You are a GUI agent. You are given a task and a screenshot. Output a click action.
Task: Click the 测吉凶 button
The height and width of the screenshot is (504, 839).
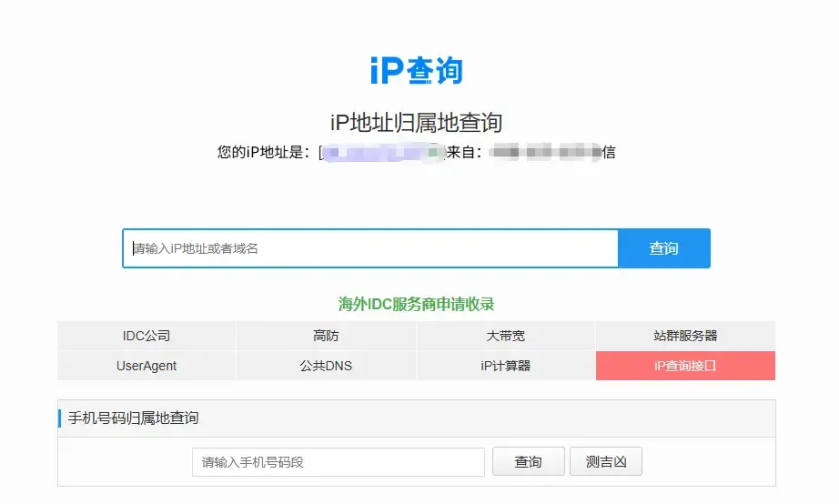[606, 462]
